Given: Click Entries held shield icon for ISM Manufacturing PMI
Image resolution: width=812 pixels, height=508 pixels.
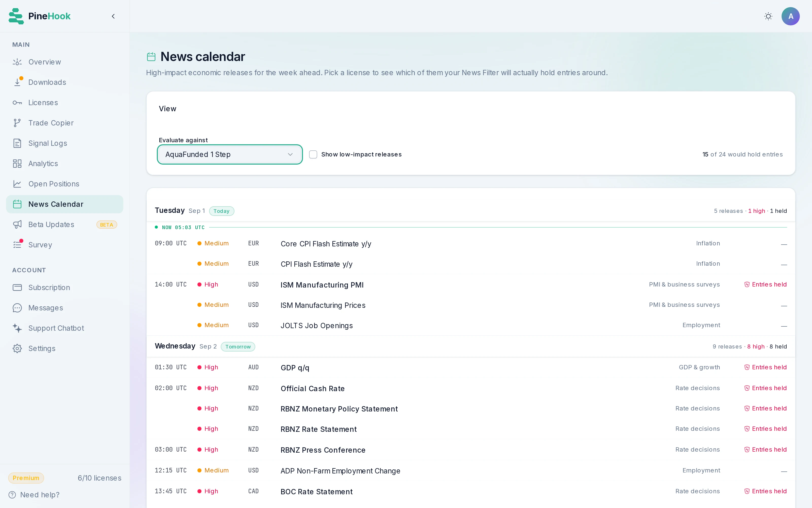Looking at the screenshot, I should coord(747,285).
